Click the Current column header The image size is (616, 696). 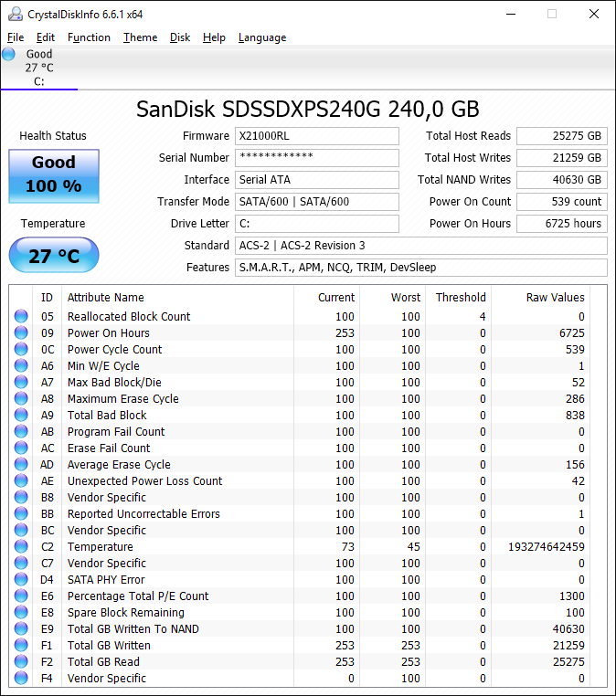coord(327,298)
